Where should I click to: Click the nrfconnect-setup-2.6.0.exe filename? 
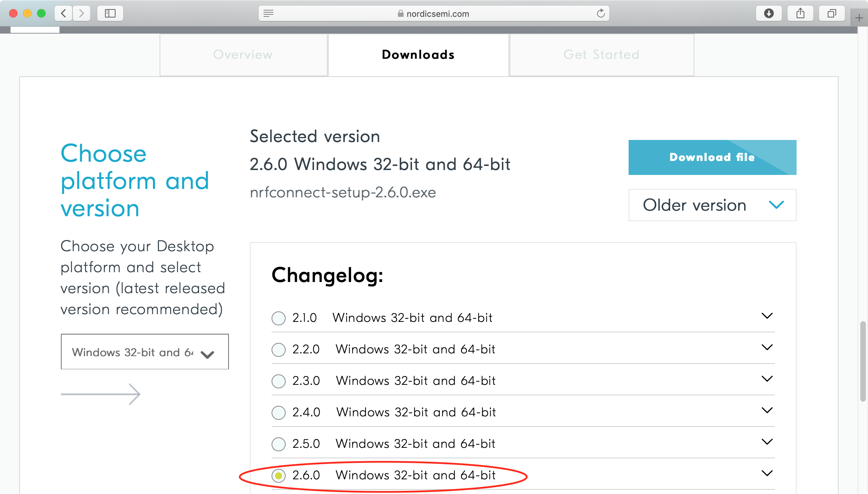coord(343,192)
